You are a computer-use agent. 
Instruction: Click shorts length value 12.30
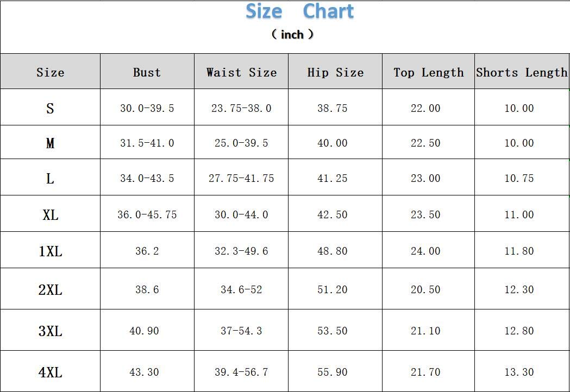click(519, 290)
